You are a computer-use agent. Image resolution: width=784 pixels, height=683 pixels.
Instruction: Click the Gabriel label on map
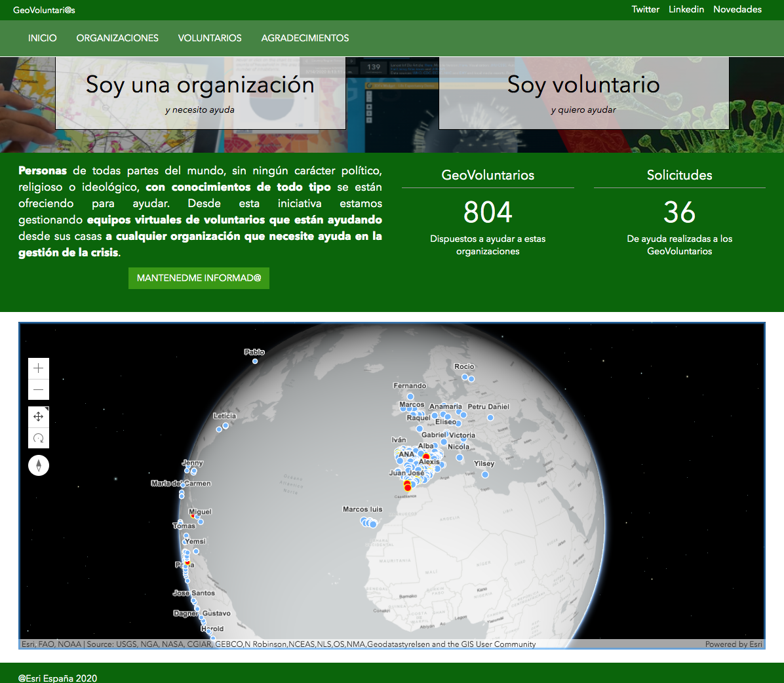click(433, 435)
